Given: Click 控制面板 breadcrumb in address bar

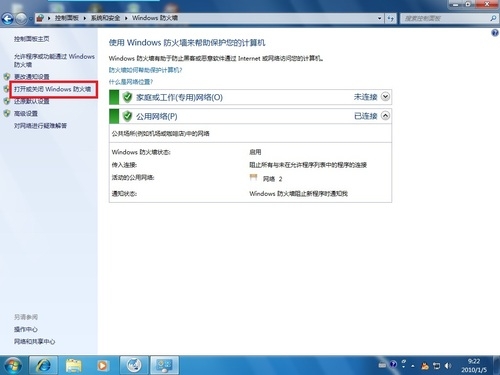Looking at the screenshot, I should [67, 18].
